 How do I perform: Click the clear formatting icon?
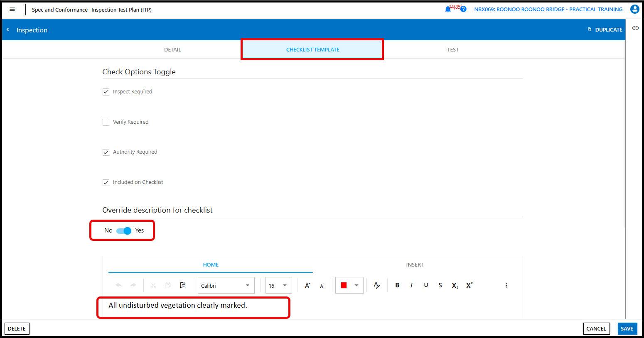click(x=377, y=285)
